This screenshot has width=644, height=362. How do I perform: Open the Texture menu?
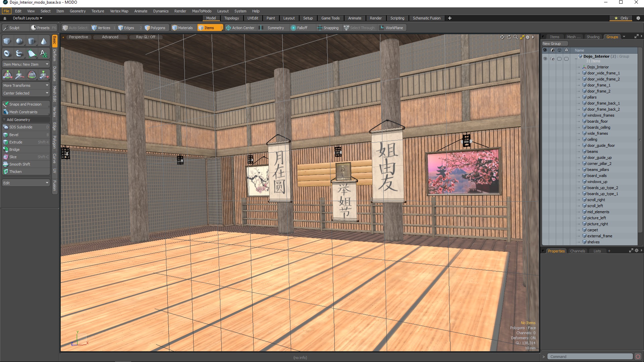[x=98, y=11]
